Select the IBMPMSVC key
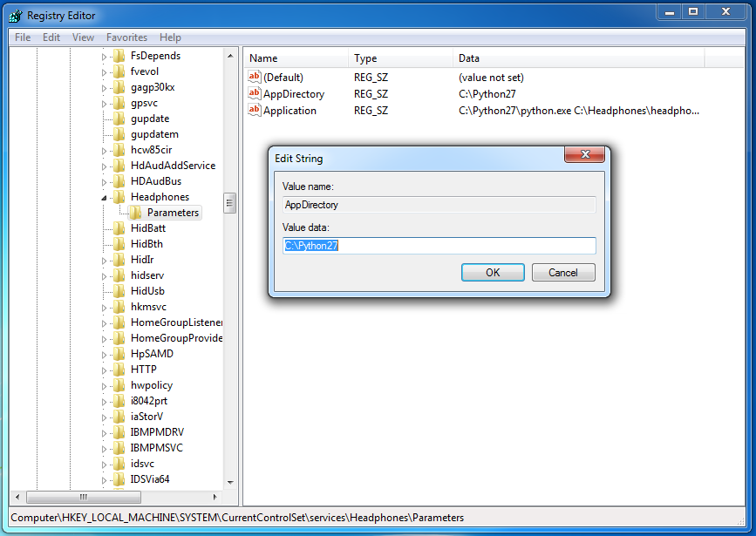This screenshot has width=756, height=536. coord(157,448)
